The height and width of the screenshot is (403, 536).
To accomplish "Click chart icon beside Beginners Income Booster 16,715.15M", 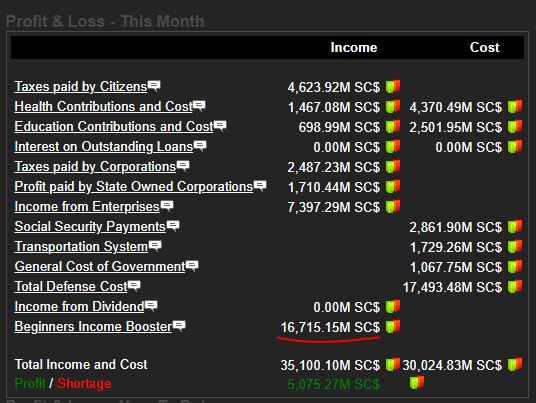I will (393, 326).
